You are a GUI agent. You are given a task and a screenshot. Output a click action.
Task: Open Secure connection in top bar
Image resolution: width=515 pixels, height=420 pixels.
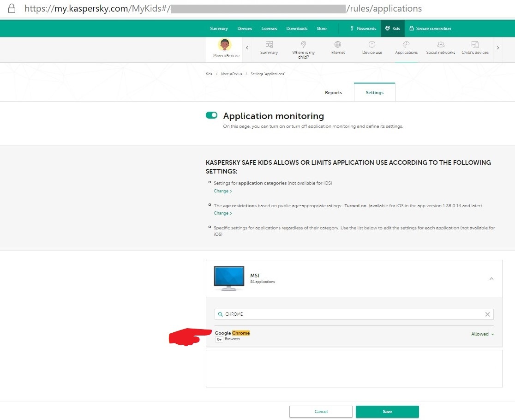tap(430, 29)
